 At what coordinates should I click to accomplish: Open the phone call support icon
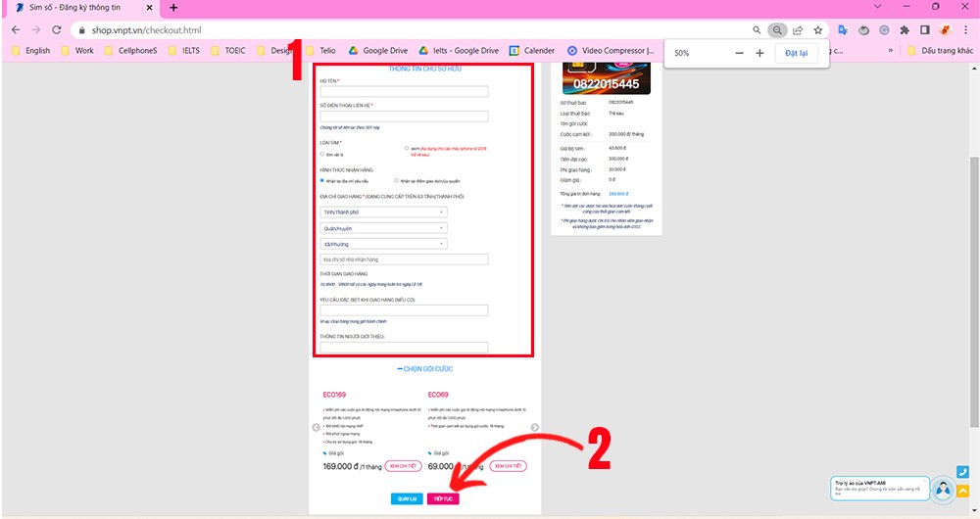pos(962,472)
